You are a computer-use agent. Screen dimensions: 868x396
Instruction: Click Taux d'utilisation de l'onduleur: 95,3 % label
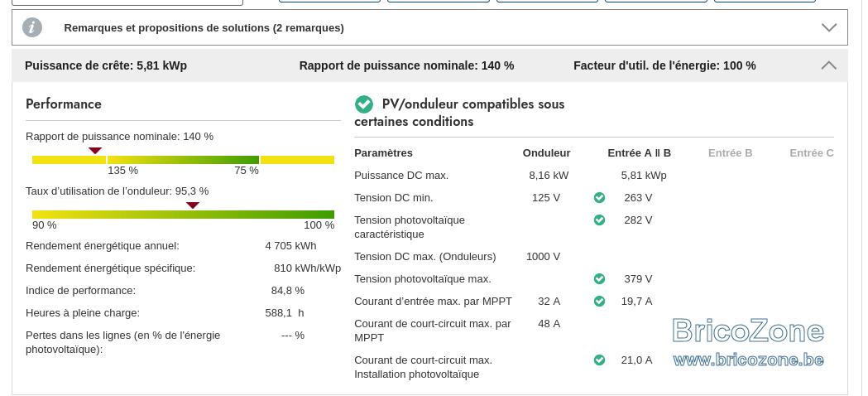[117, 191]
